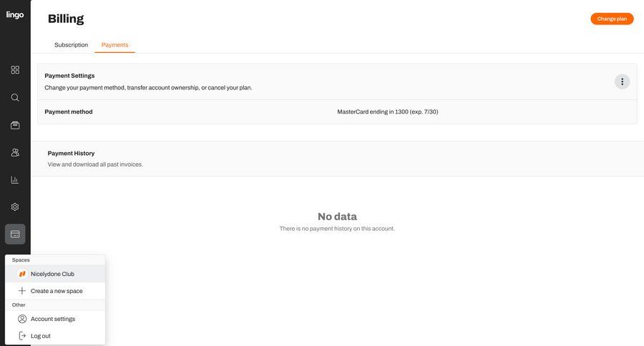Click the Payment Settings heading

69,76
